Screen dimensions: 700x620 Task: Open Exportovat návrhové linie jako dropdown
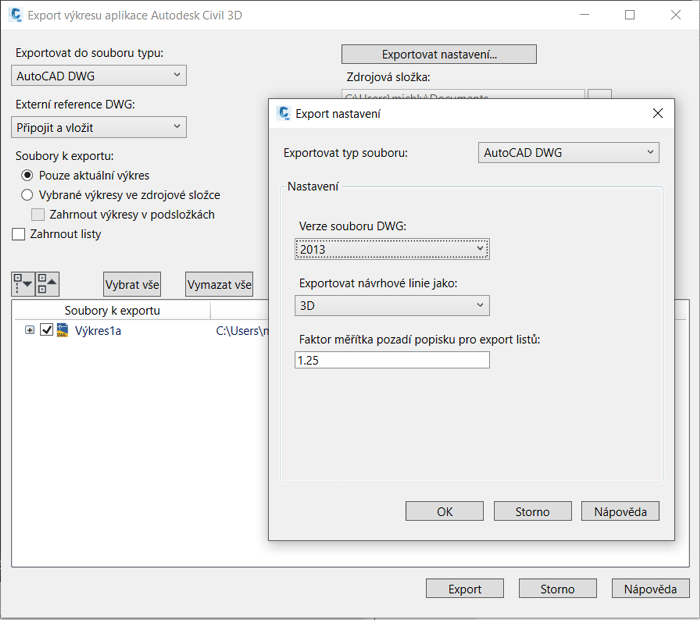coord(392,305)
